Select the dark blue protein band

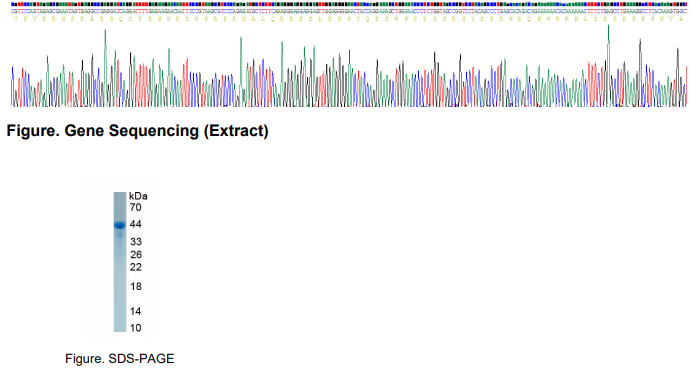(120, 225)
